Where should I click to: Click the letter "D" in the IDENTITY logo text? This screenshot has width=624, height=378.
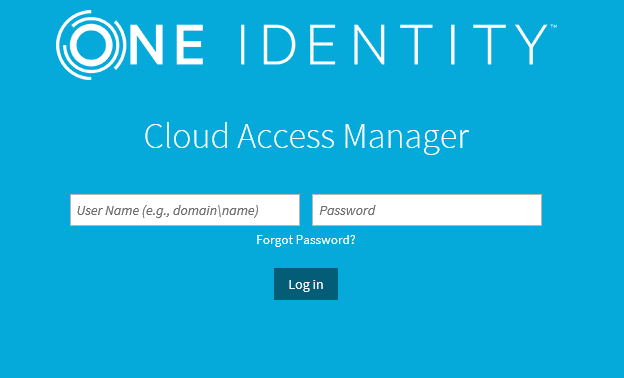click(x=279, y=45)
